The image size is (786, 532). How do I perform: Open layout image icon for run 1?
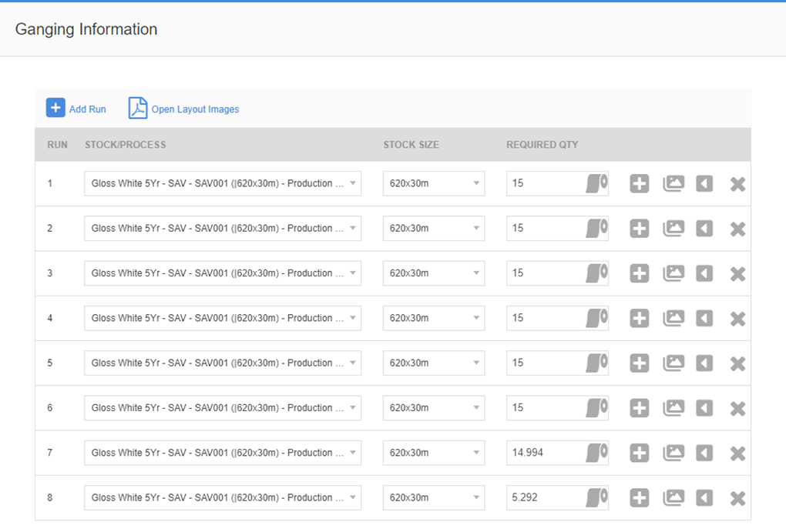point(673,184)
